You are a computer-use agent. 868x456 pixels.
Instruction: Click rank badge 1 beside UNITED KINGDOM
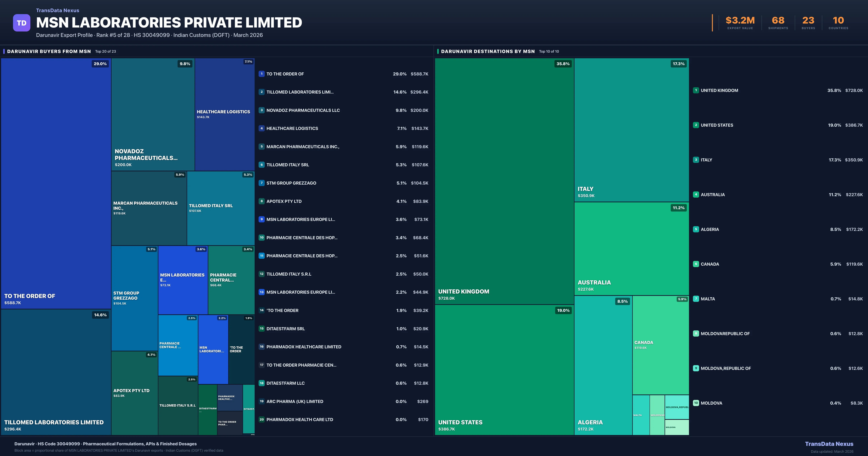696,90
